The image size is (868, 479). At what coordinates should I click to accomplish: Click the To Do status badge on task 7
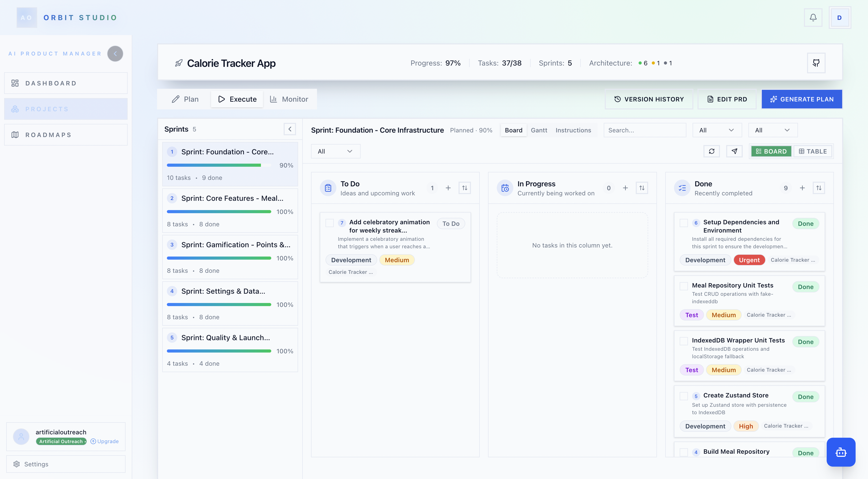[451, 223]
